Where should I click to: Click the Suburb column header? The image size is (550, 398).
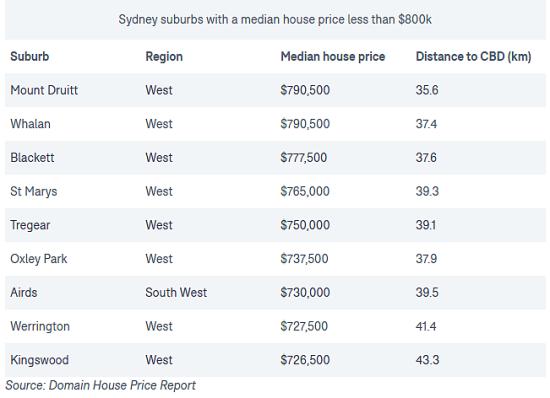point(30,56)
